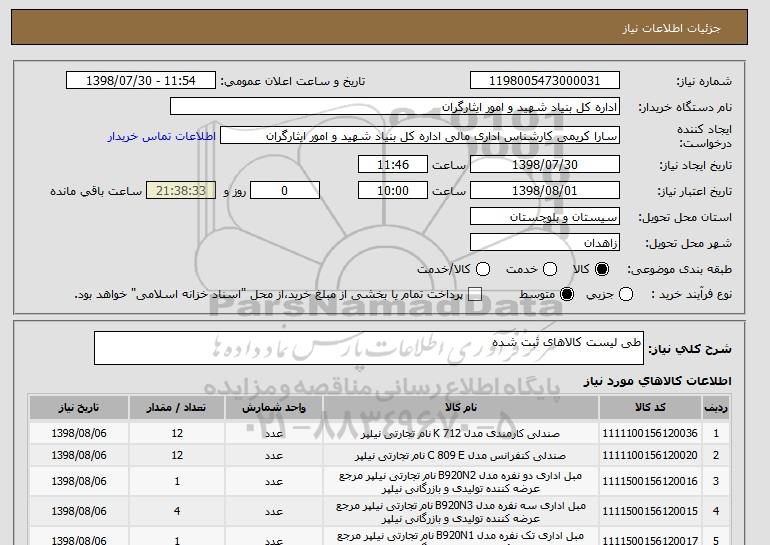Click the صندلی کارمندی مدل K 712 item name
The height and width of the screenshot is (545, 770).
click(x=460, y=434)
